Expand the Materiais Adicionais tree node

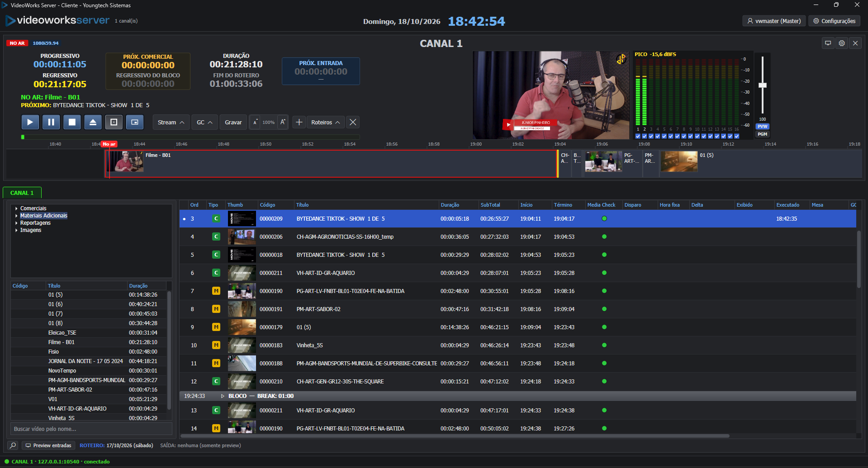tap(17, 216)
